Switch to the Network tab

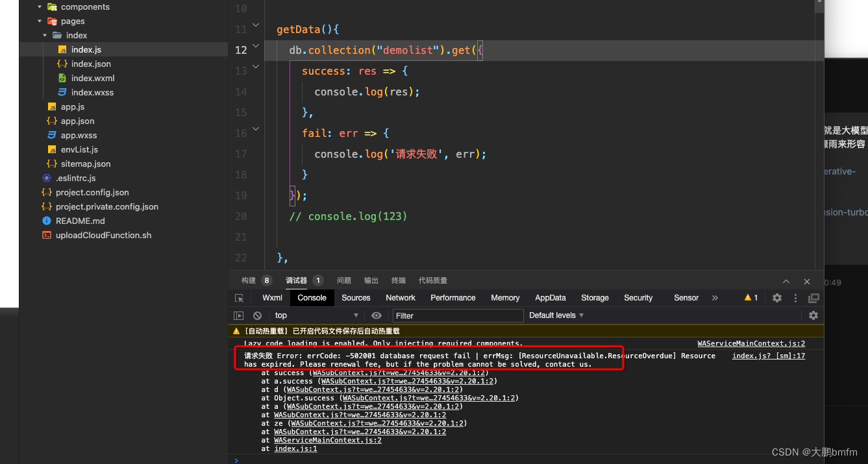coord(400,298)
